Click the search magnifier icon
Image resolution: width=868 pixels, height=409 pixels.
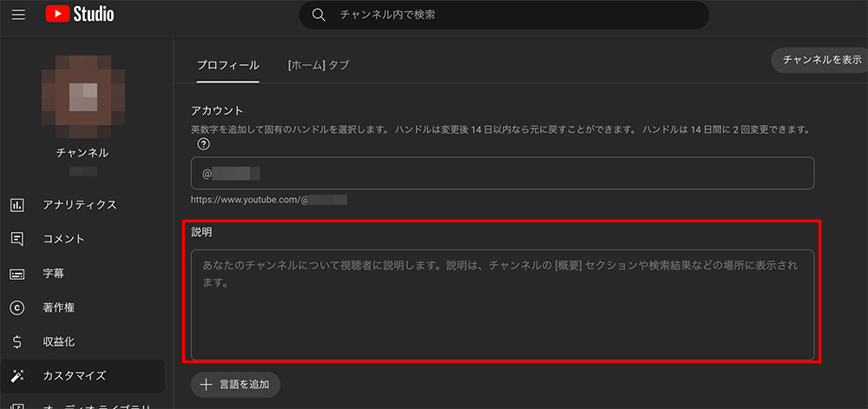tap(319, 15)
